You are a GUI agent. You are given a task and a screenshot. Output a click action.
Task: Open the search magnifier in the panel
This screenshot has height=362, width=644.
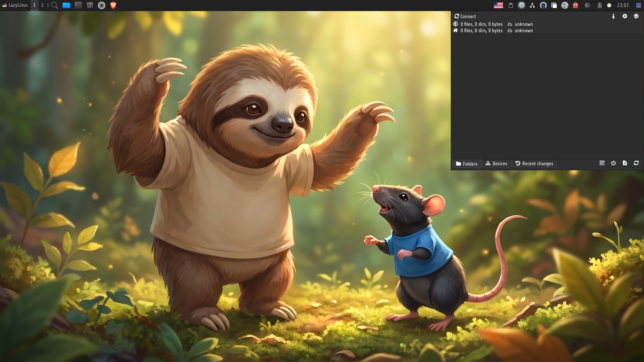(55, 5)
